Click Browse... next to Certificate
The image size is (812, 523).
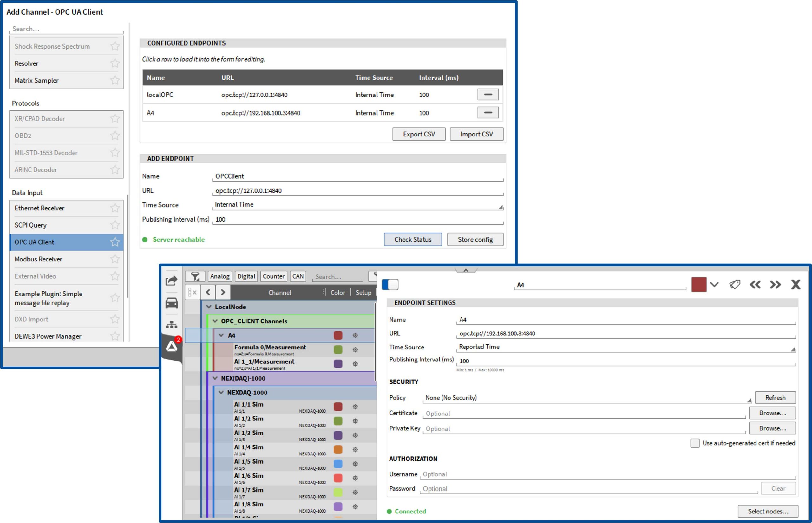772,413
